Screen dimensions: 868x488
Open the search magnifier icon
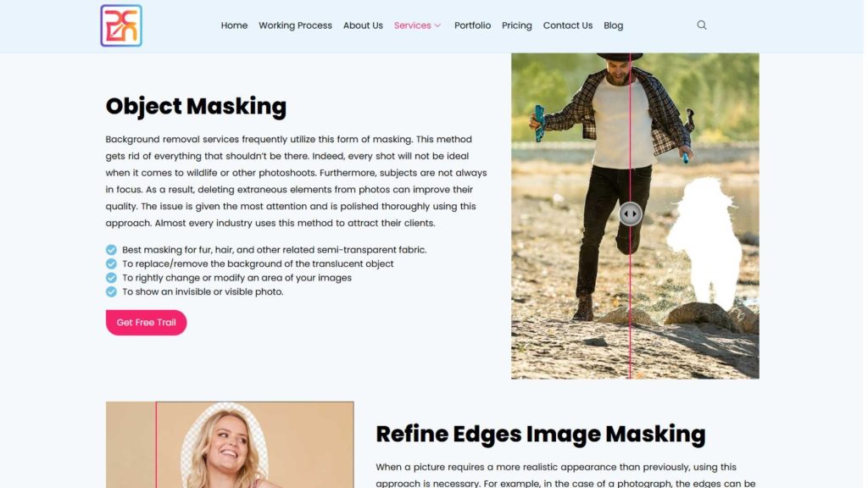[701, 25]
